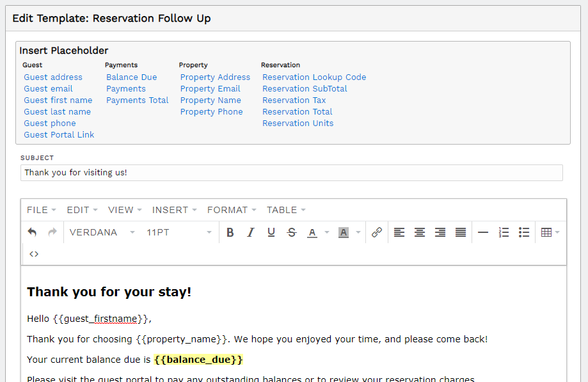Screen dimensions: 588x382
Task: Apply center alignment to the text
Action: tap(420, 232)
